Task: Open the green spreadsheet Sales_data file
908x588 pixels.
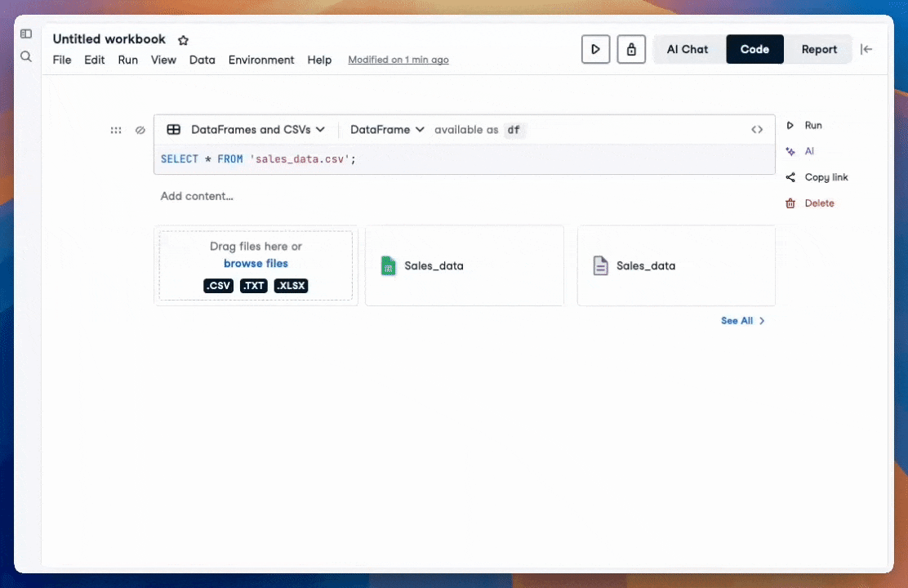Action: coord(465,266)
